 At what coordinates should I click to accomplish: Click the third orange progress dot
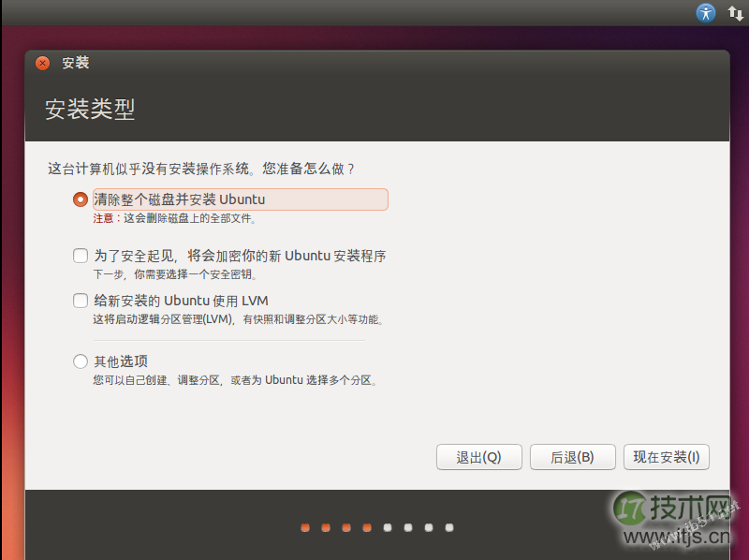click(x=346, y=527)
